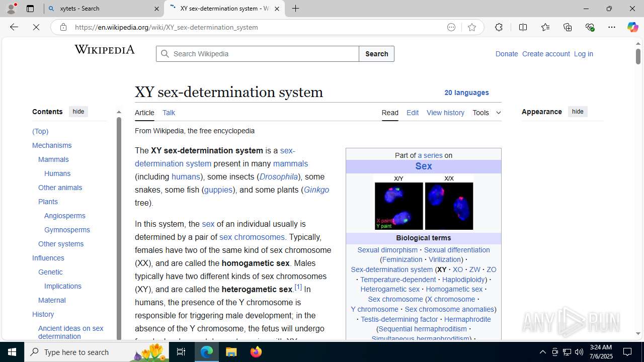This screenshot has width=644, height=362.
Task: Open the Sex series title link
Action: pos(424,166)
